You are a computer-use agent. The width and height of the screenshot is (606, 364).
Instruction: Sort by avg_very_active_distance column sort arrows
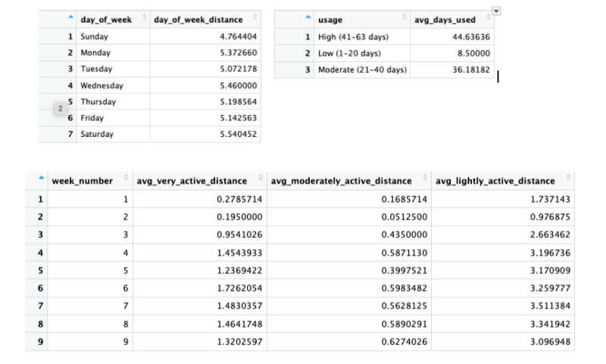click(x=261, y=178)
